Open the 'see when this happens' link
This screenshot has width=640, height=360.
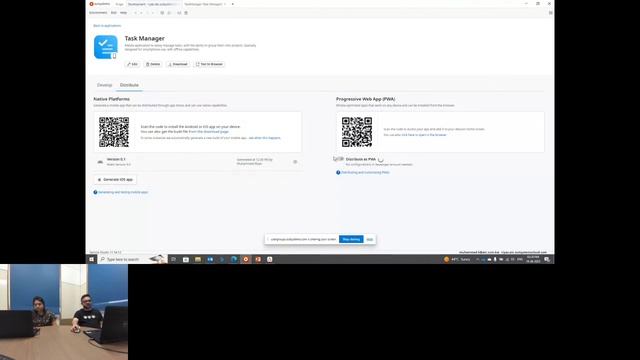pyautogui.click(x=264, y=138)
